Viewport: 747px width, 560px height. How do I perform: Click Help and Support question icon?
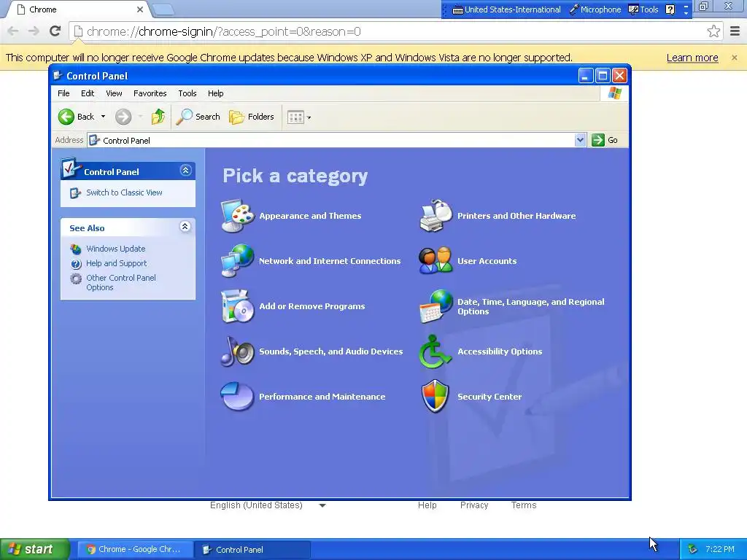76,263
